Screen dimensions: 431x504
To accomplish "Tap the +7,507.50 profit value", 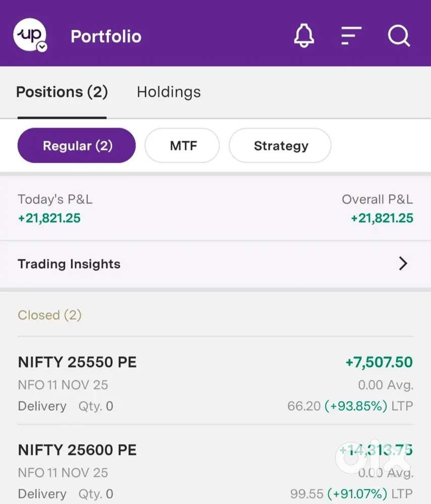I will [379, 362].
